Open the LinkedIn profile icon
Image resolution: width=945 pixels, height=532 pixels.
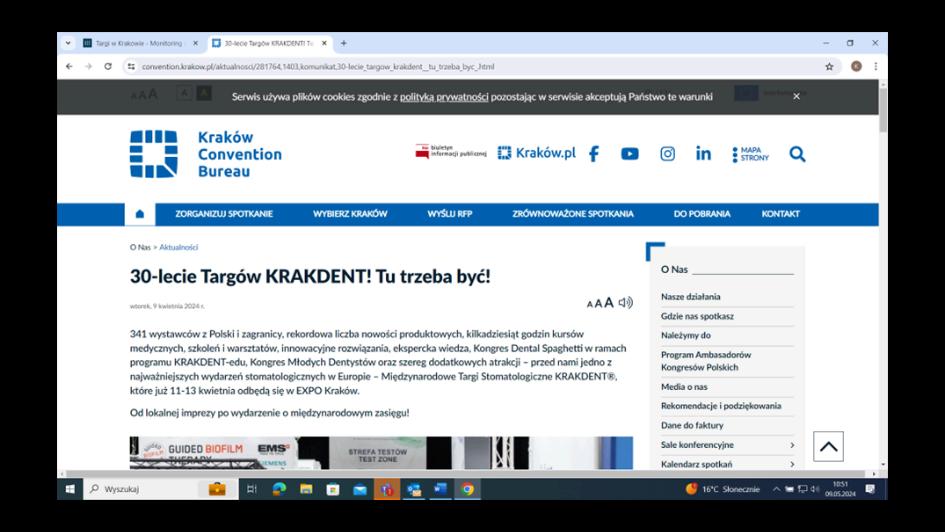pos(703,154)
